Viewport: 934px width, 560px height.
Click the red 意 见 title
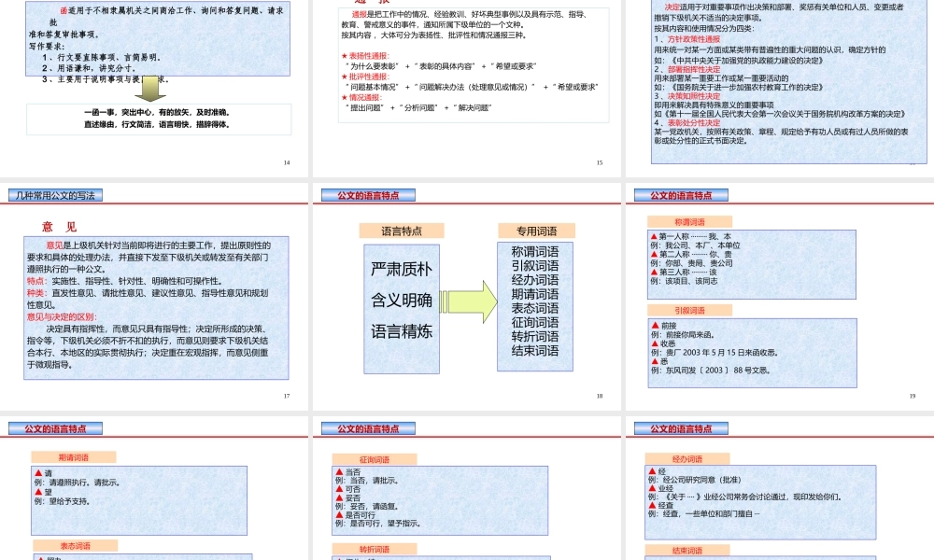(x=60, y=227)
